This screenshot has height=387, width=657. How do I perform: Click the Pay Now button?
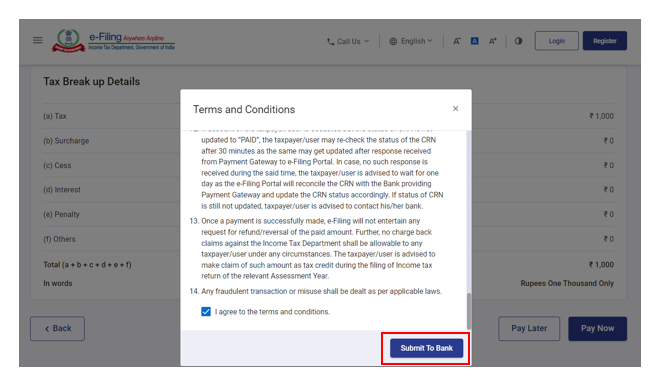598,328
